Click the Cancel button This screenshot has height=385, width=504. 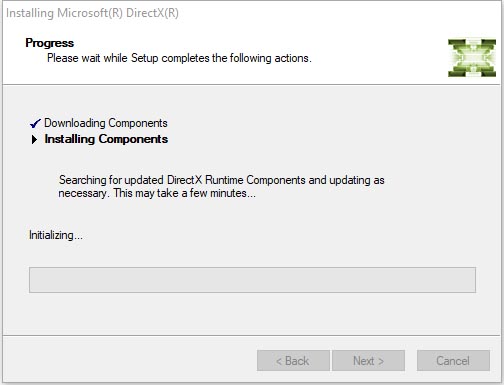click(x=453, y=360)
